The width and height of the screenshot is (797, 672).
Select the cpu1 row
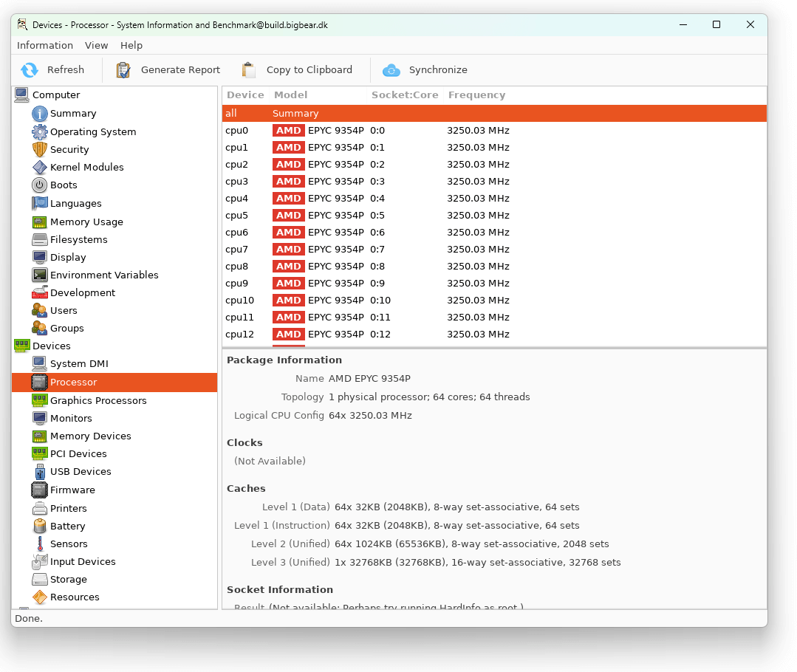click(x=494, y=148)
